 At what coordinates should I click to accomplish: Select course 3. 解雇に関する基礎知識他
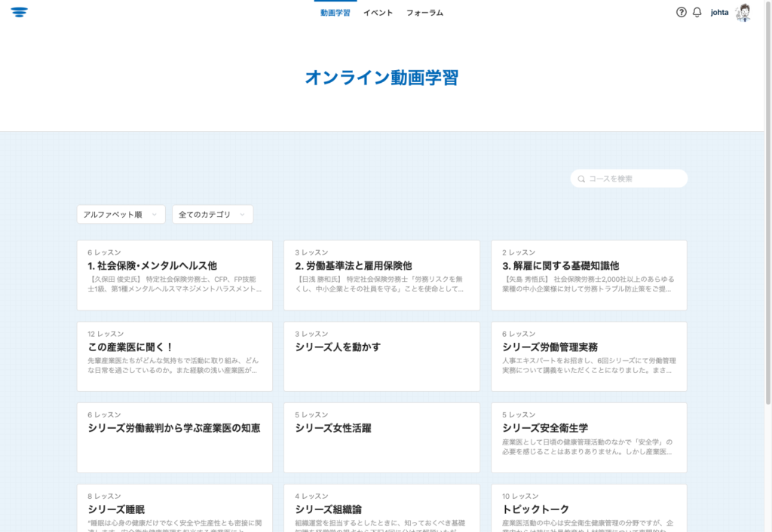click(589, 275)
